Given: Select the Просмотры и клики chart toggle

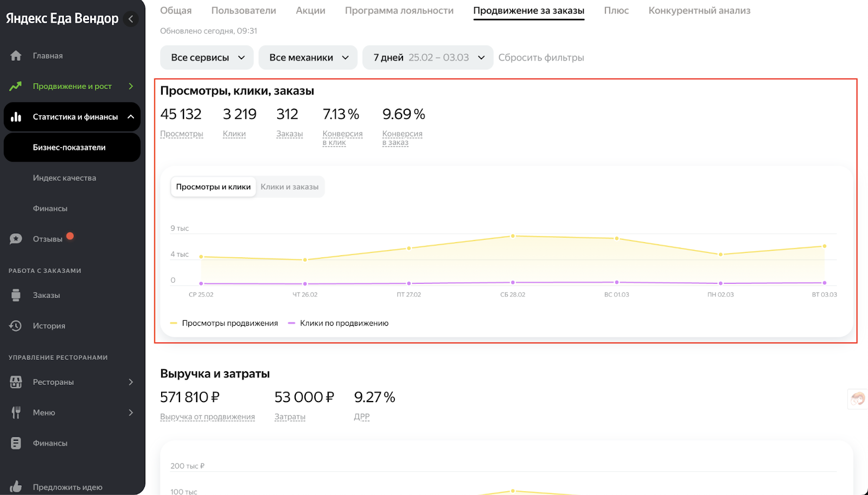Looking at the screenshot, I should (213, 187).
